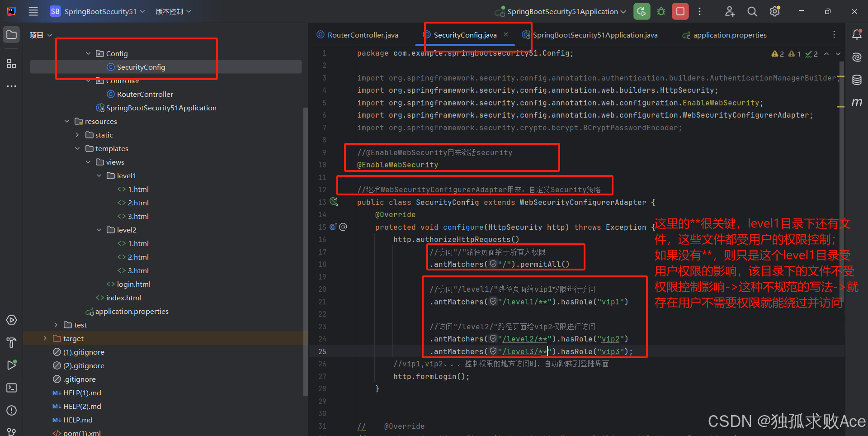Open editor tabs options menu
The height and width of the screenshot is (436, 868).
point(834,35)
